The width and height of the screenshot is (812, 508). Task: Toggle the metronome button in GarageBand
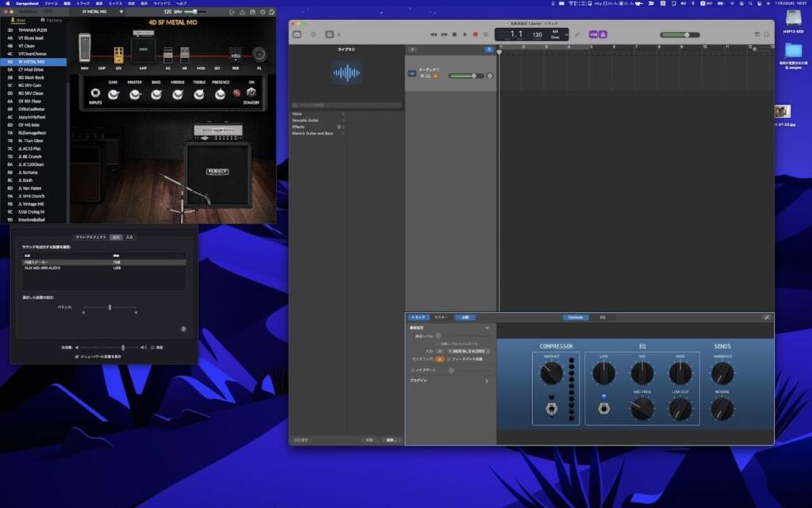[x=603, y=35]
